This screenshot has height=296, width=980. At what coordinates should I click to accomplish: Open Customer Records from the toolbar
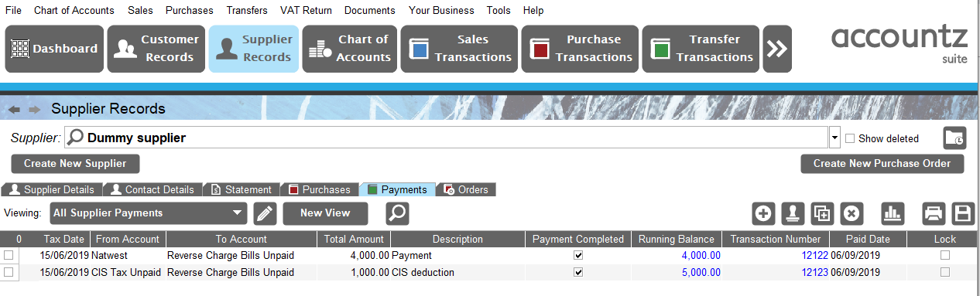click(x=156, y=49)
